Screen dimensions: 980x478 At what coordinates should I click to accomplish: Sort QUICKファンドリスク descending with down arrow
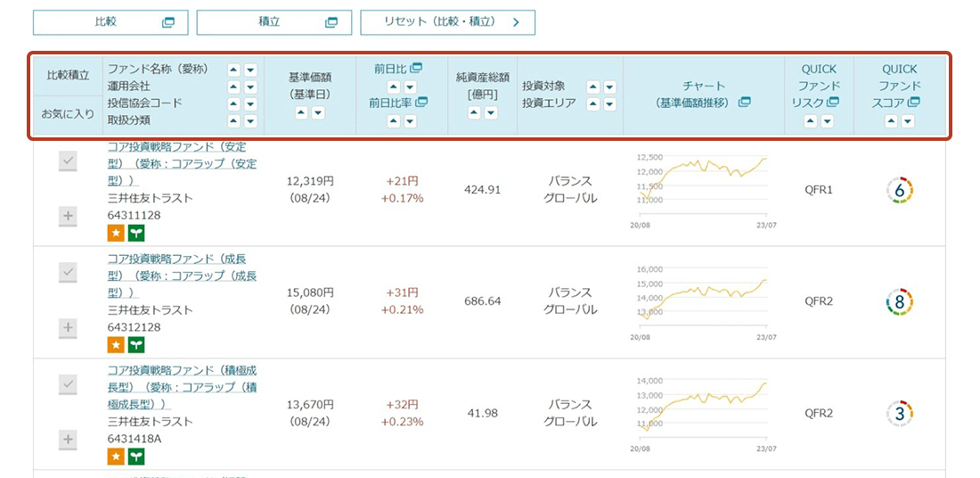pyautogui.click(x=827, y=121)
